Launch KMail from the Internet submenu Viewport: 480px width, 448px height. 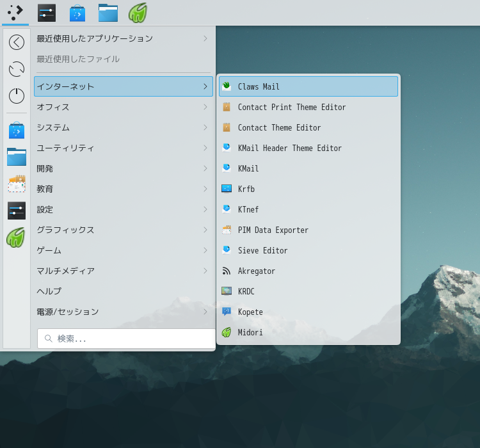pos(308,168)
